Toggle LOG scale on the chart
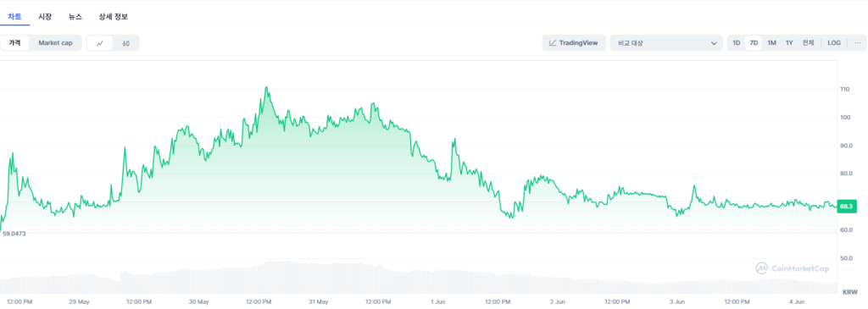 pos(834,43)
